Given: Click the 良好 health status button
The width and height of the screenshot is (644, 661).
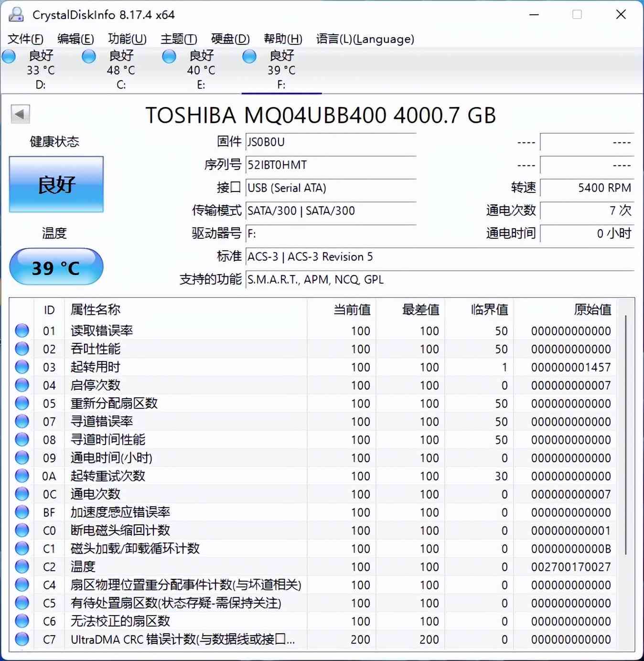Looking at the screenshot, I should (56, 184).
